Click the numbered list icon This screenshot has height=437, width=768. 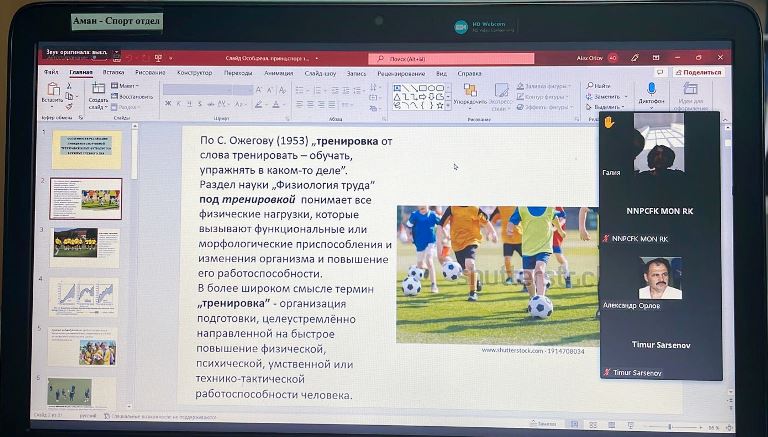317,90
